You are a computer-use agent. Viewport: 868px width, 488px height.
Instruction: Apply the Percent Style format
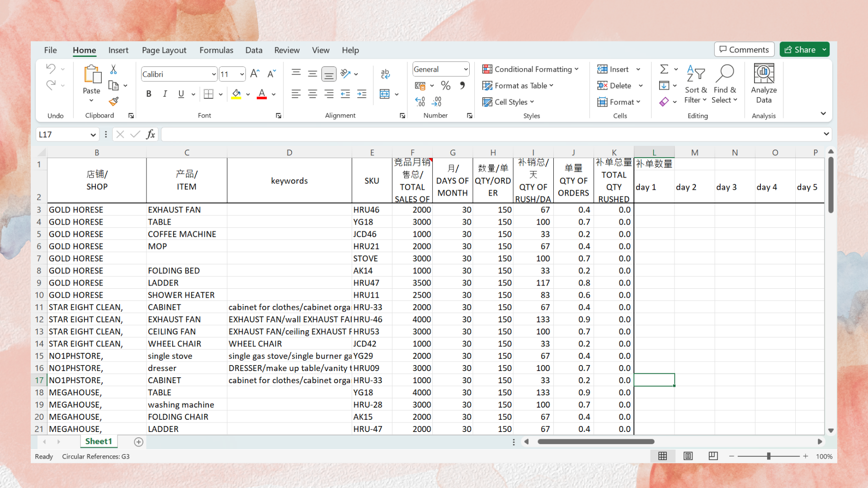(x=446, y=85)
